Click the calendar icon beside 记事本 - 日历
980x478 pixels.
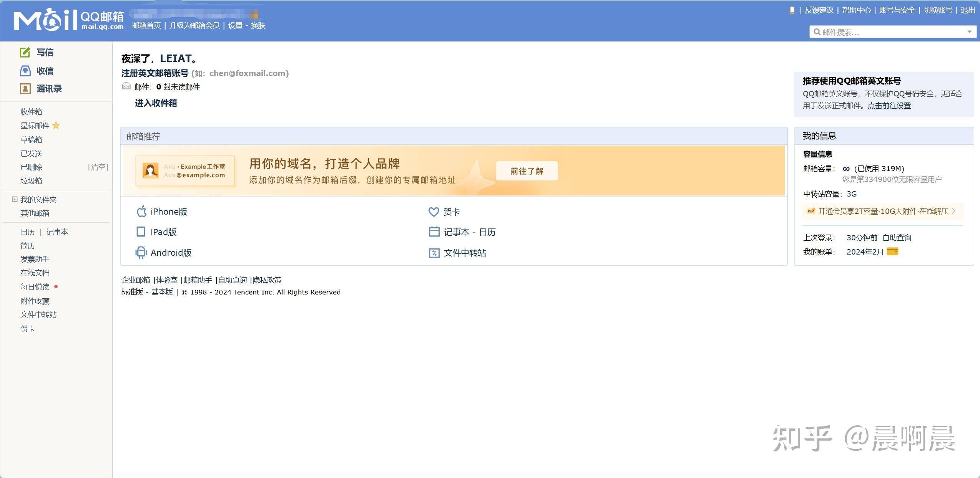point(434,232)
